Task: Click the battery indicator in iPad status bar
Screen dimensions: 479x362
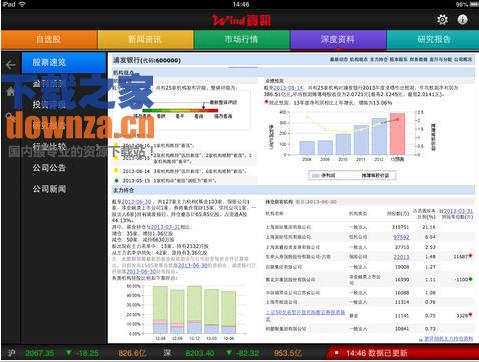Action: [x=474, y=4]
